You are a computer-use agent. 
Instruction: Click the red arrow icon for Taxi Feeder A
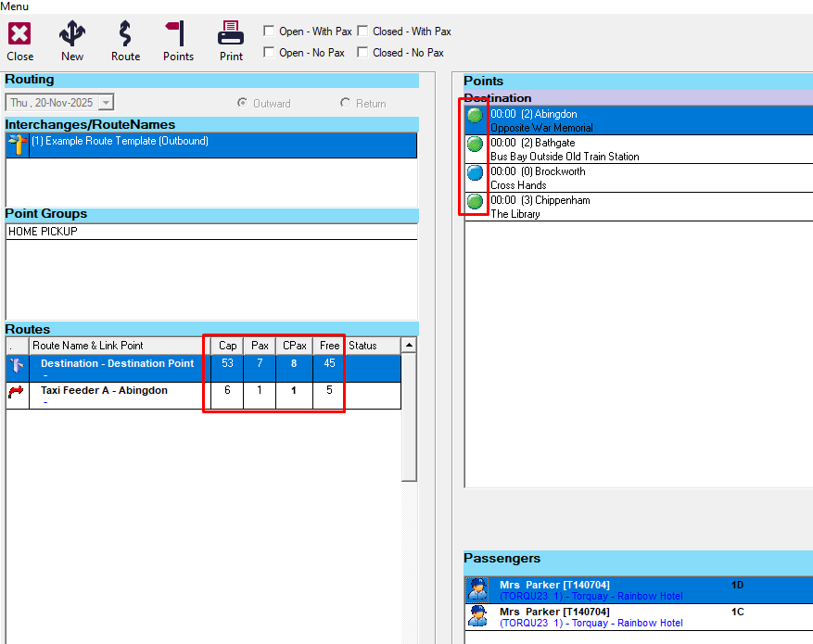point(17,393)
